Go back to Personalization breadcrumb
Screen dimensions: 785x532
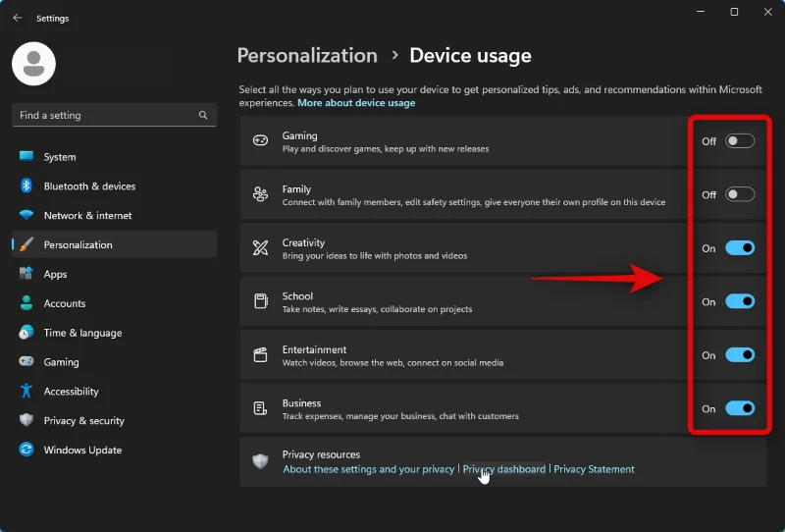tap(307, 55)
